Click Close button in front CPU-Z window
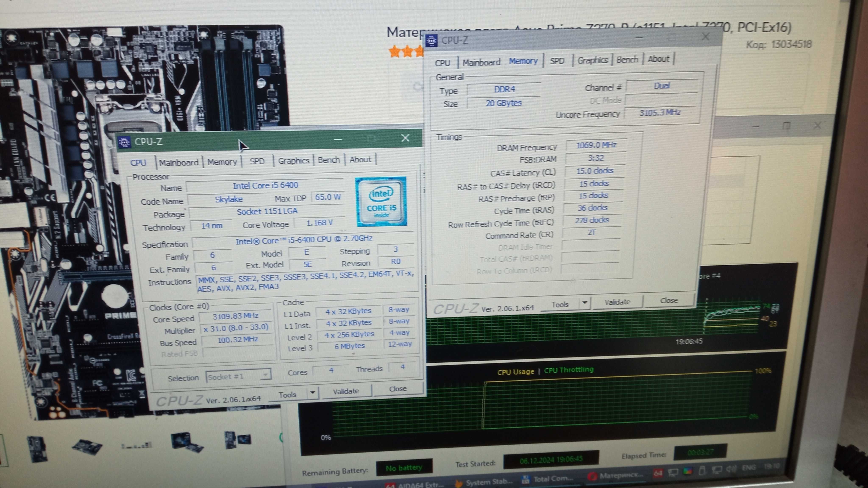Viewport: 868px width, 488px height. click(398, 389)
